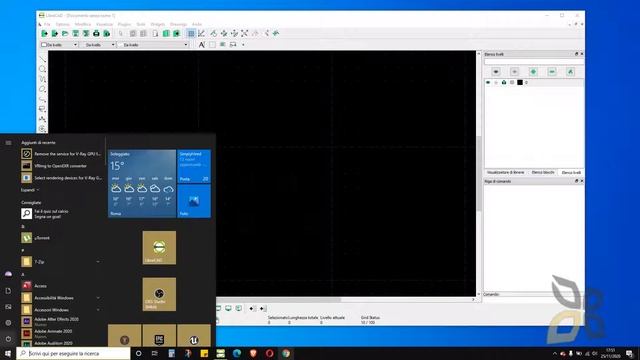This screenshot has height=360, width=640.
Task: Open the Foto tile in Start menu
Action: click(x=194, y=201)
